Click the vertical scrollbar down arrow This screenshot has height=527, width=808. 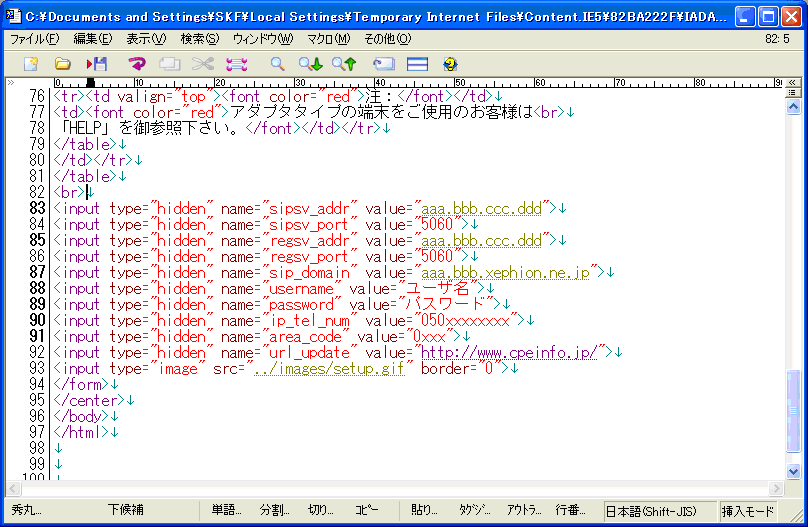click(x=793, y=471)
